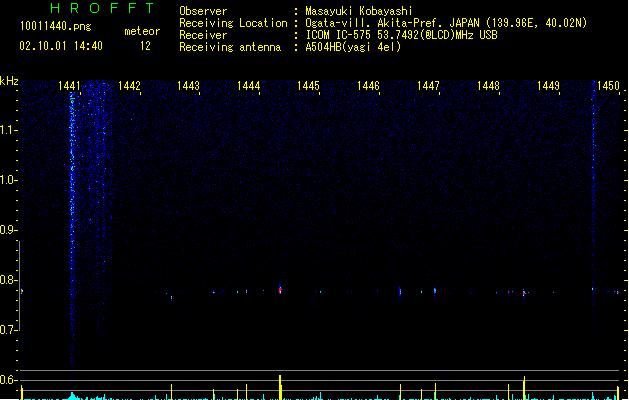Click the 1448 time axis label
629x400 pixels.
point(488,86)
